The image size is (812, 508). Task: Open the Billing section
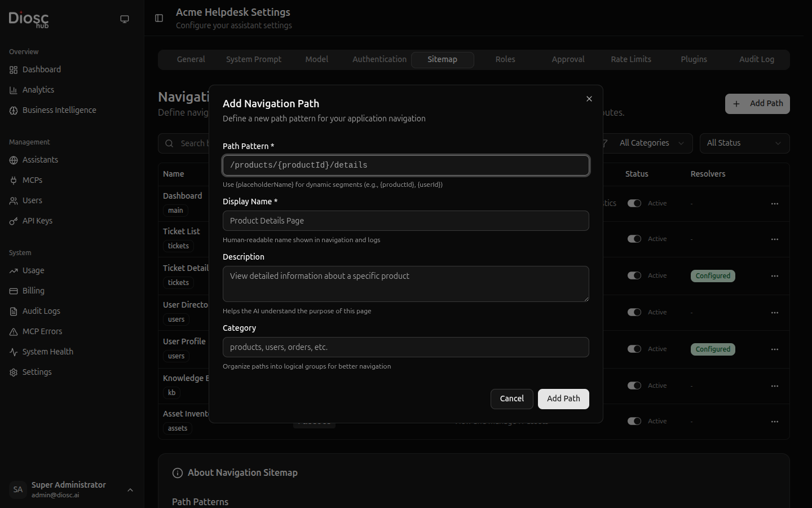pos(34,291)
